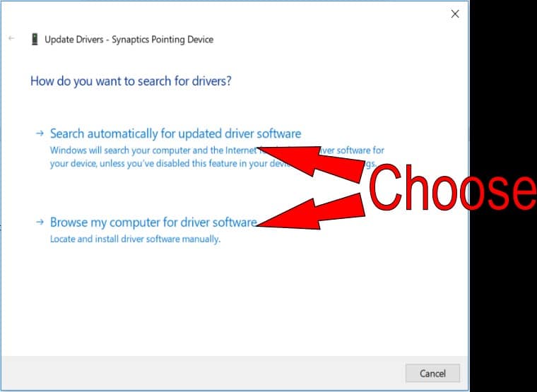Choose Search automatically for updated driver software

coord(175,133)
